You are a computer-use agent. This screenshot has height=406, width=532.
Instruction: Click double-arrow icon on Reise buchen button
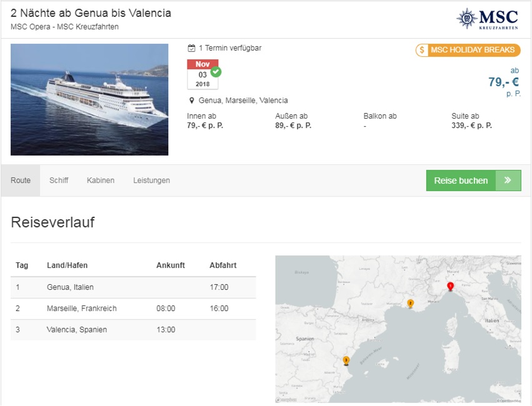pos(508,181)
